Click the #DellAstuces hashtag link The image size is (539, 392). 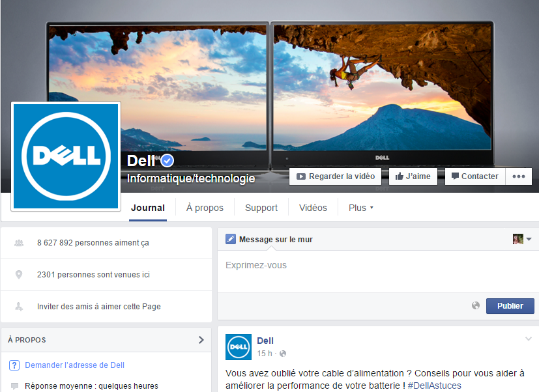tap(434, 385)
